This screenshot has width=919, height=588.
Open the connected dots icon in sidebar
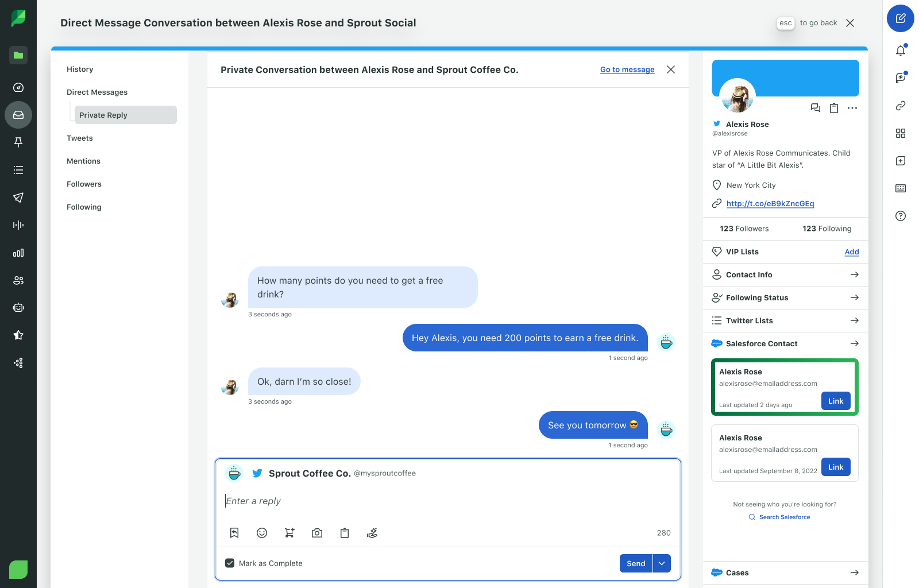coord(18,363)
